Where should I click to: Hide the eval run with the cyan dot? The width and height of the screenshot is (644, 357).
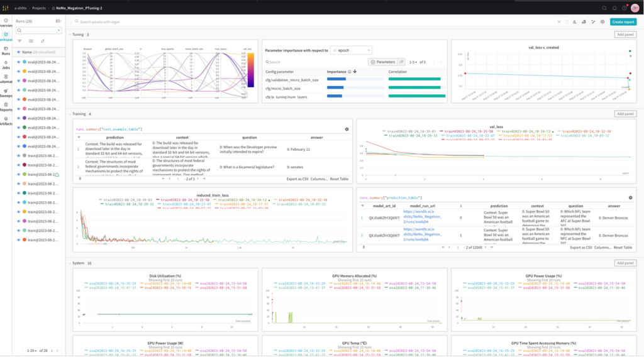18,62
